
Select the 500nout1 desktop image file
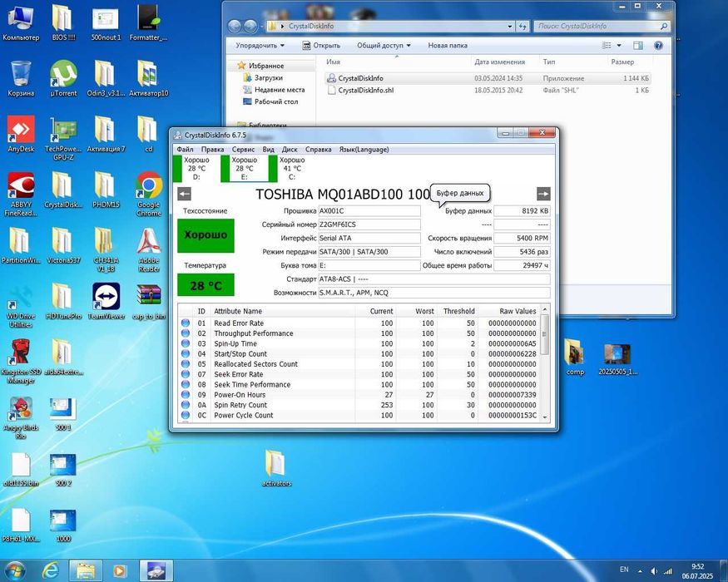[x=106, y=23]
